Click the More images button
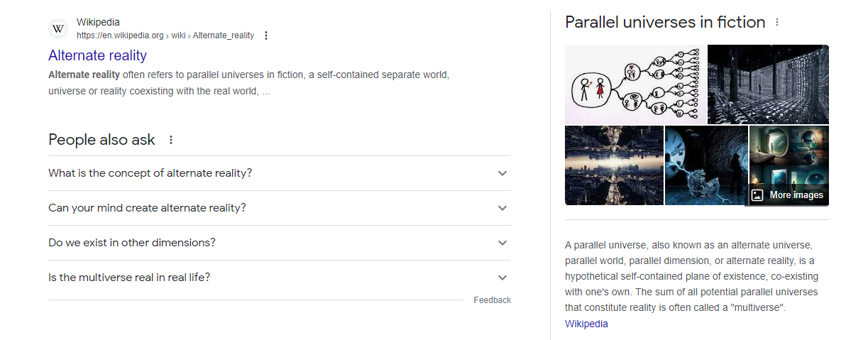 788,195
